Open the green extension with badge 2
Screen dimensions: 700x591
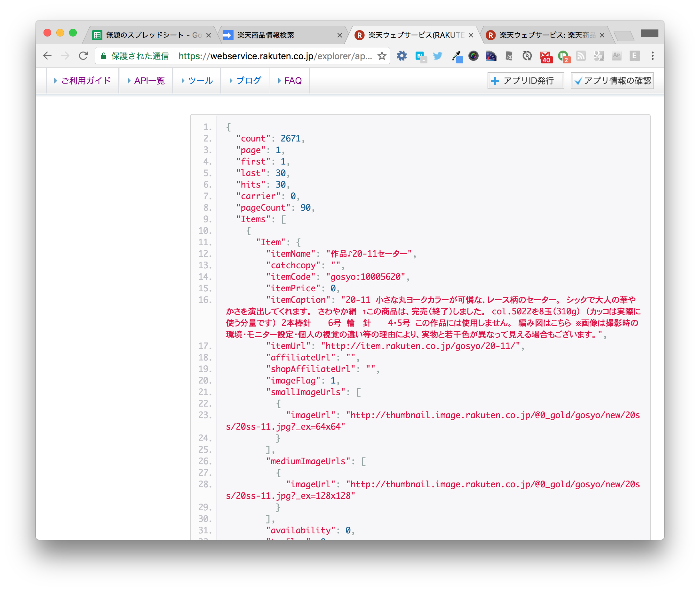(563, 57)
